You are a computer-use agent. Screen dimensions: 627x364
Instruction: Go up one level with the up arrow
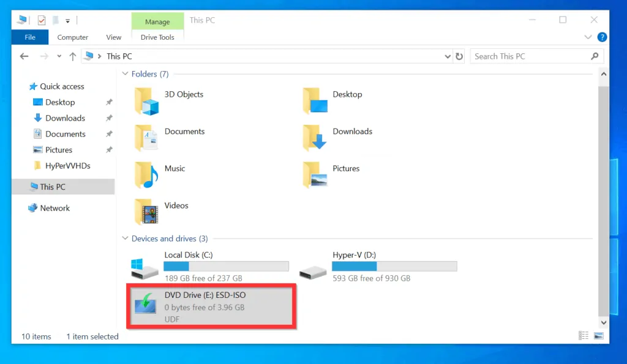(x=73, y=56)
